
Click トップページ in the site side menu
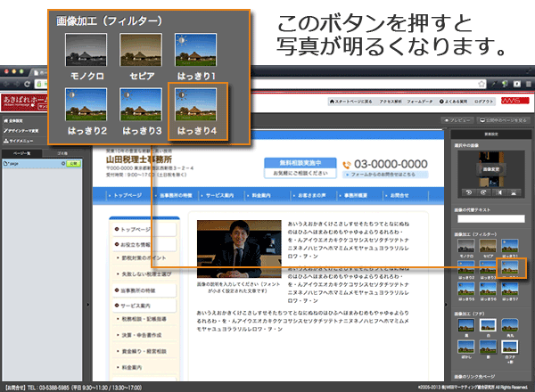142,229
